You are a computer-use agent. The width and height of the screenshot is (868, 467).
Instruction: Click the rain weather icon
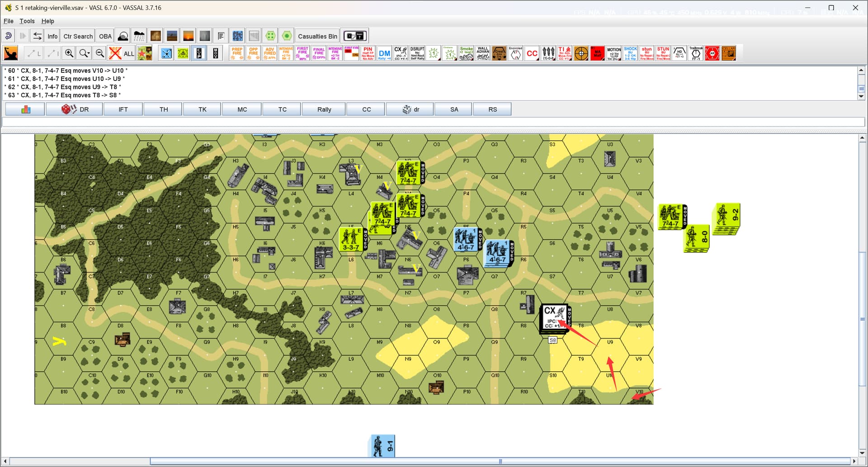click(139, 36)
